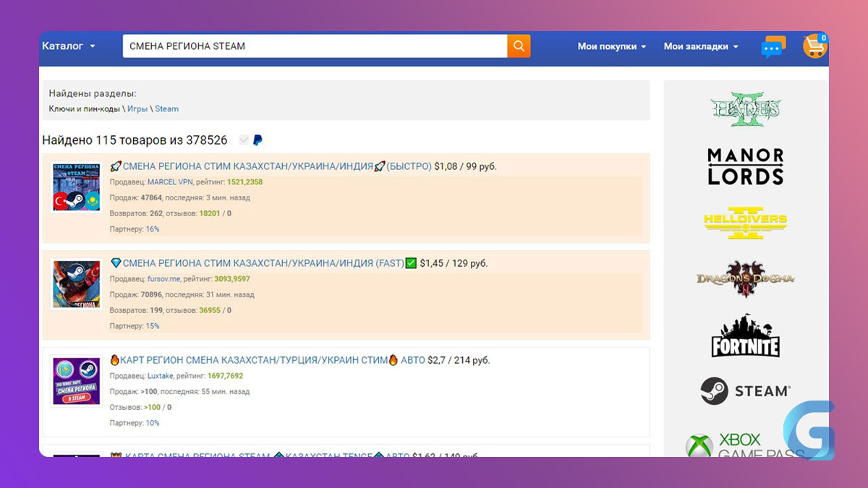Select the Helldivers II logo
This screenshot has height=488, width=868.
click(746, 222)
